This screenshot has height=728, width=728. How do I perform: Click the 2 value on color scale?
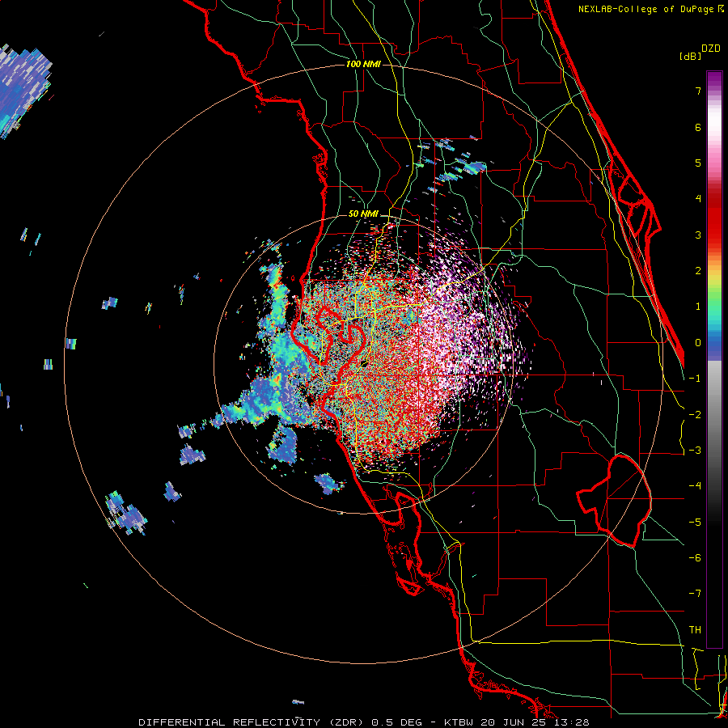tap(698, 271)
